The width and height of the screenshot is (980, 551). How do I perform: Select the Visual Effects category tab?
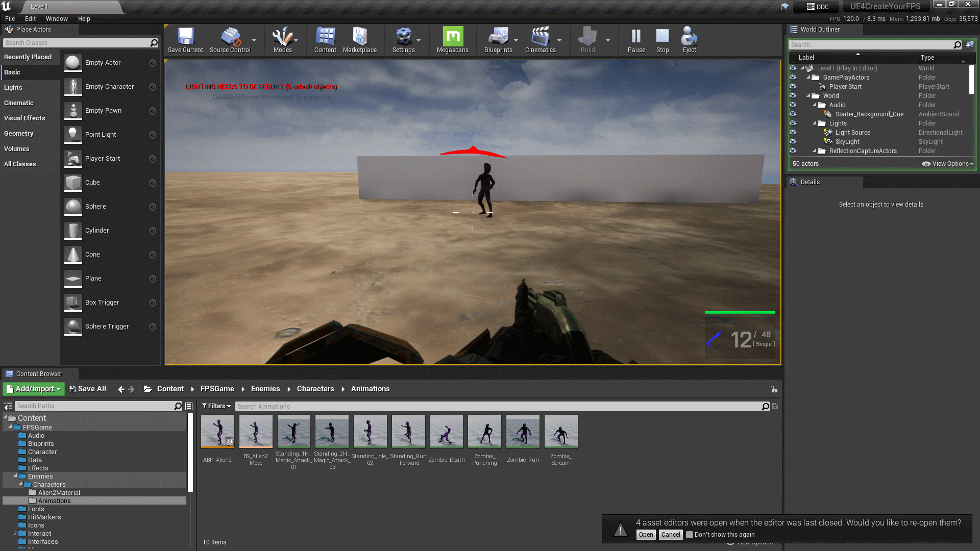(24, 118)
